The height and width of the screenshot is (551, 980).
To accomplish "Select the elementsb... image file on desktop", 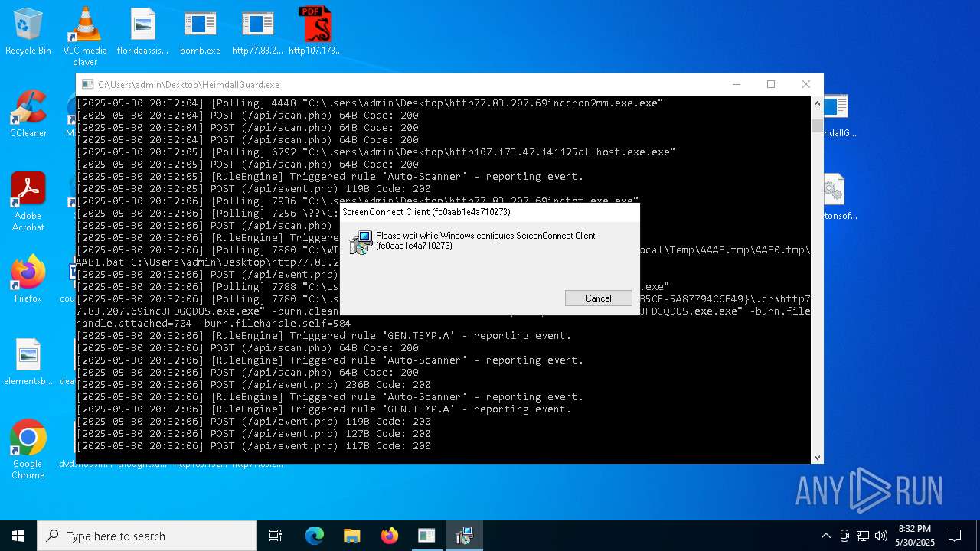I will tap(28, 362).
